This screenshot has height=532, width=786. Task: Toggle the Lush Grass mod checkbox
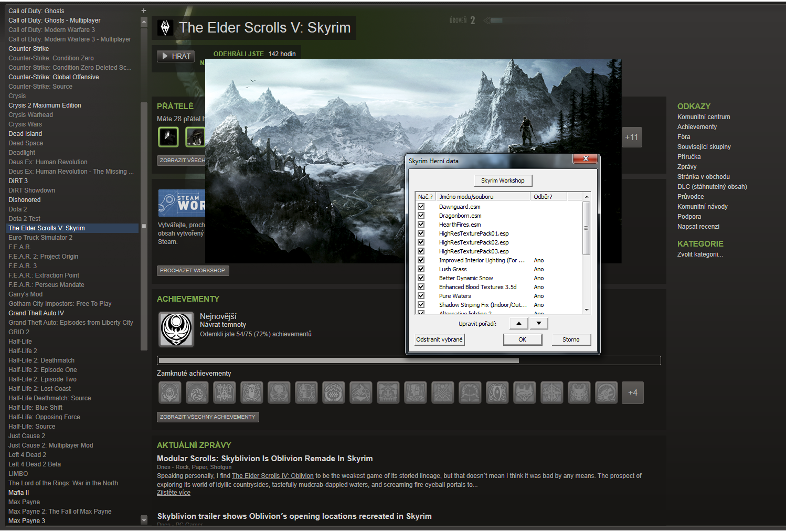pos(421,269)
